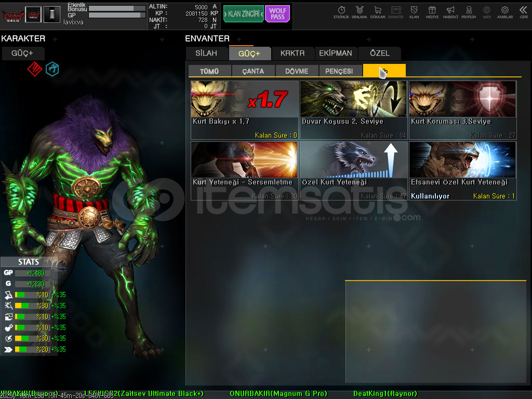
Task: Open the Klan Zinciri button
Action: [x=243, y=14]
